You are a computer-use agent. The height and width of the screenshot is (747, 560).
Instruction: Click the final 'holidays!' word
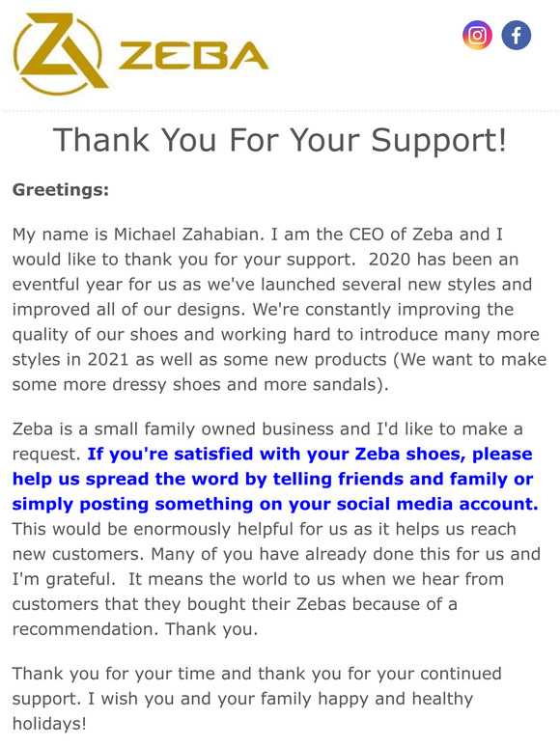49,723
